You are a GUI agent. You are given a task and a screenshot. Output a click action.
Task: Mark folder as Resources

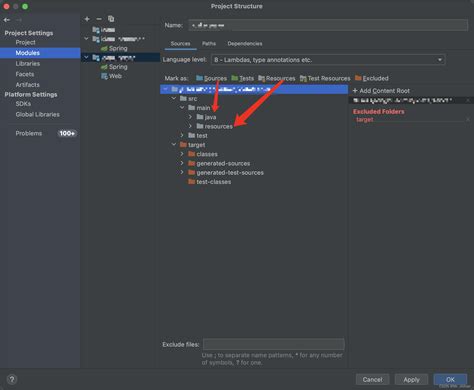click(x=277, y=78)
